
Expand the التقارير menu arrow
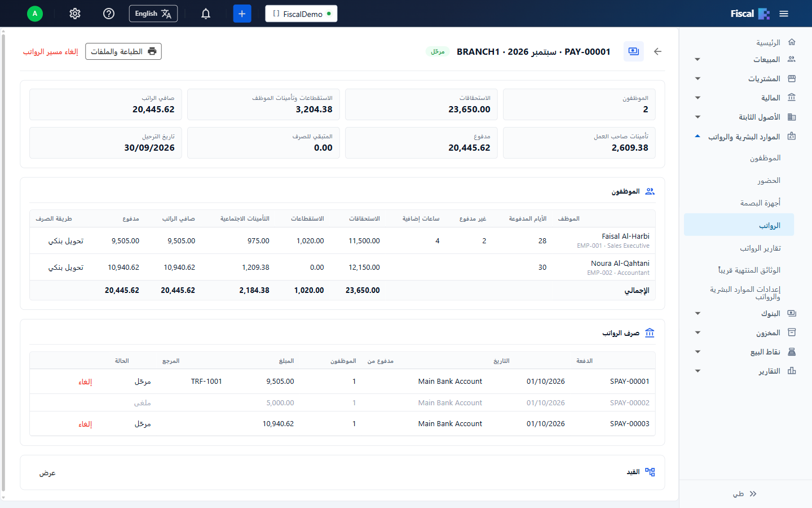pyautogui.click(x=698, y=371)
